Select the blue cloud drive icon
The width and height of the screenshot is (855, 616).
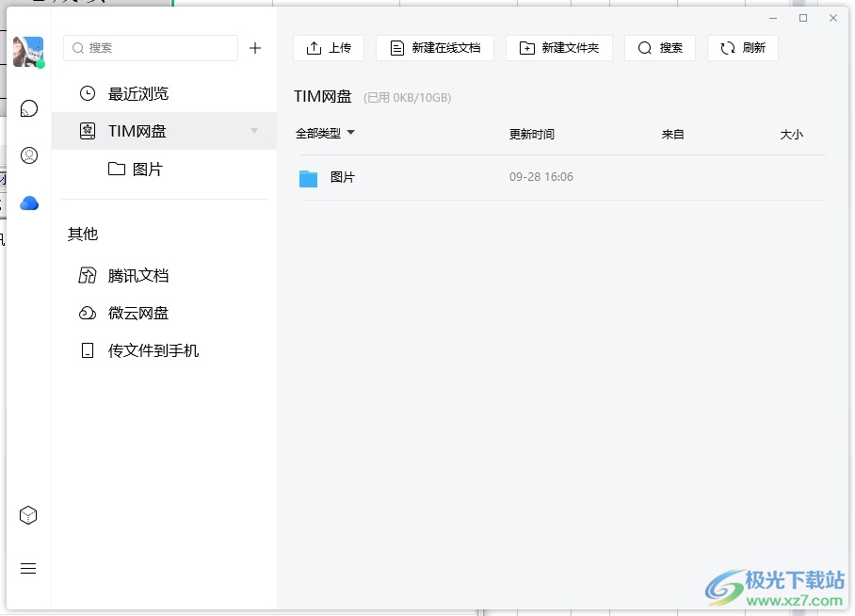click(29, 203)
